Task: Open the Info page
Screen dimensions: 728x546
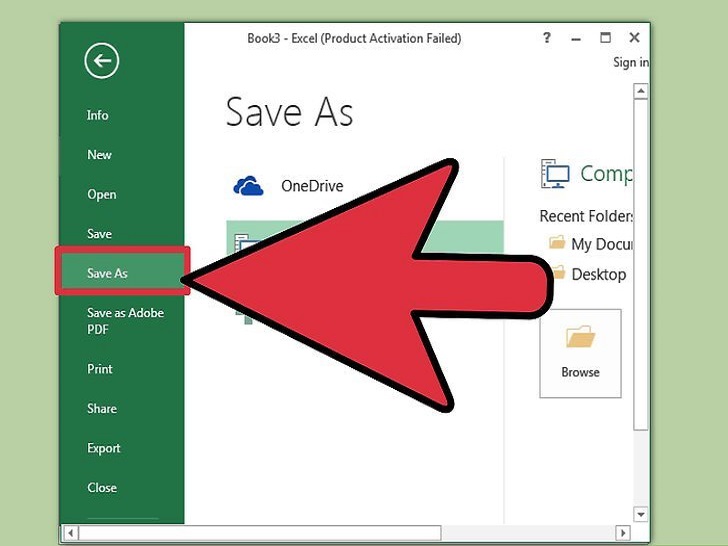Action: (98, 115)
